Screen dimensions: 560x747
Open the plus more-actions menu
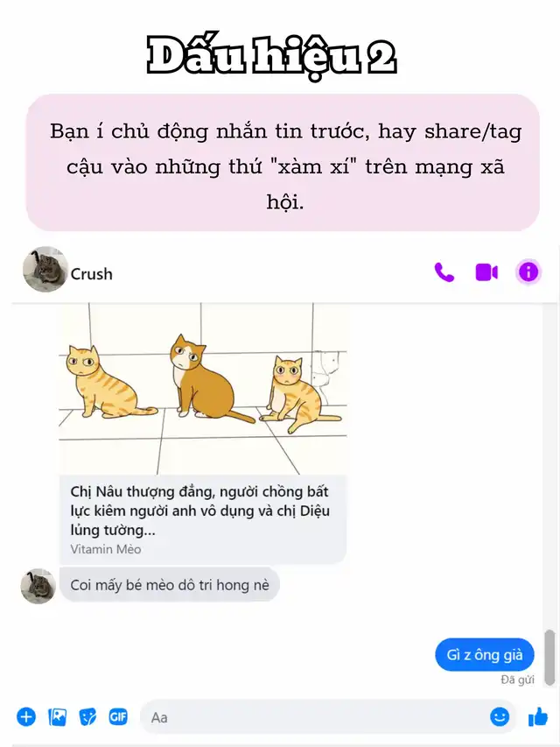coord(26,717)
